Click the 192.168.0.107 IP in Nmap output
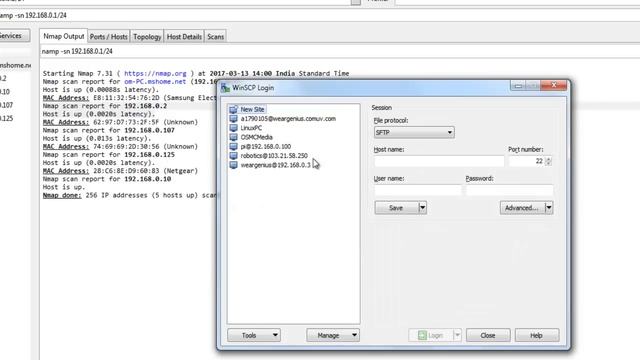 [149, 130]
